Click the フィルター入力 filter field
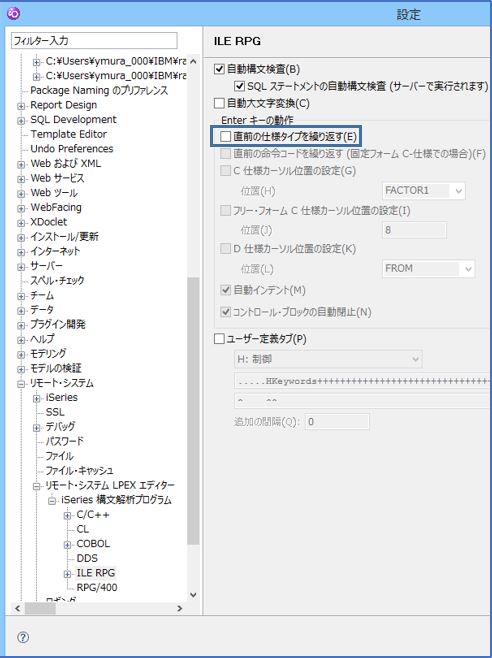 (94, 41)
